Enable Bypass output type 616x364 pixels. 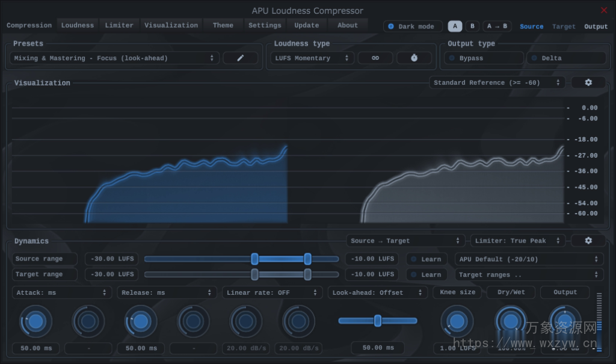click(483, 58)
